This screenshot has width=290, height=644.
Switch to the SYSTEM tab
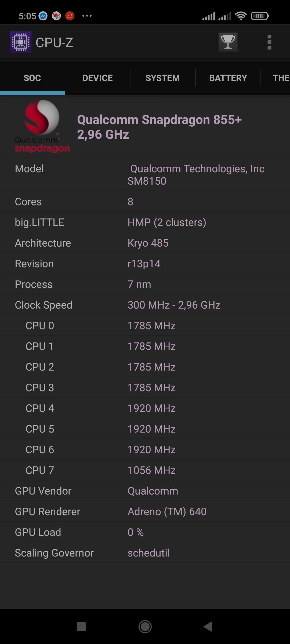point(162,78)
